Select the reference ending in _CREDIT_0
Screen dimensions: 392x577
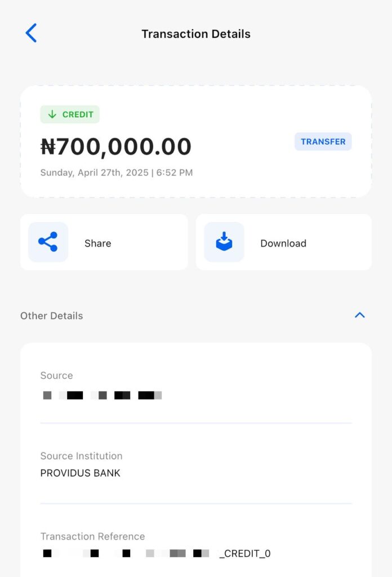[155, 554]
